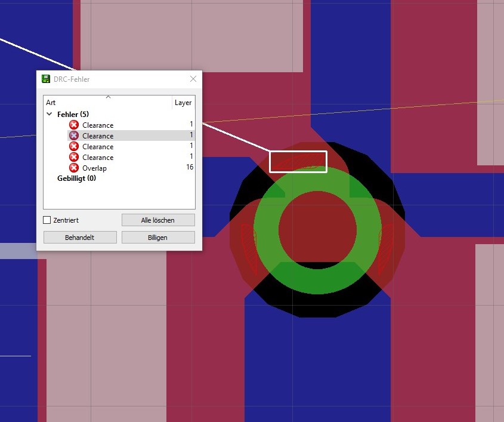Click layer value 16 in Overlap row
The height and width of the screenshot is (422, 504).
point(190,167)
